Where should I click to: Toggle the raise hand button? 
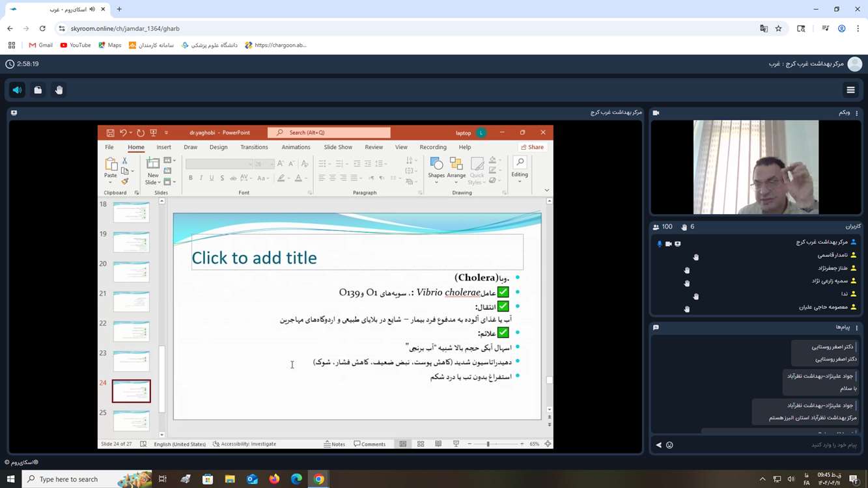click(x=59, y=90)
